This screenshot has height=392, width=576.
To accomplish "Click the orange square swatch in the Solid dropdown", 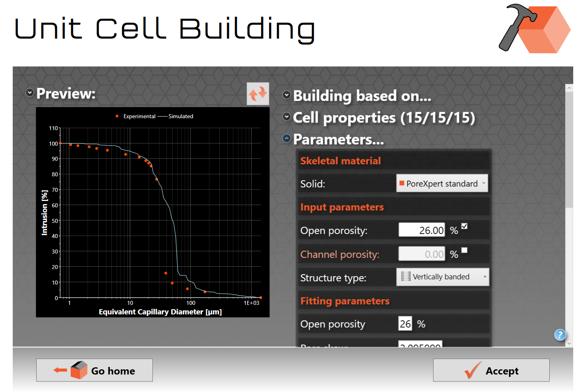I will 402,183.
